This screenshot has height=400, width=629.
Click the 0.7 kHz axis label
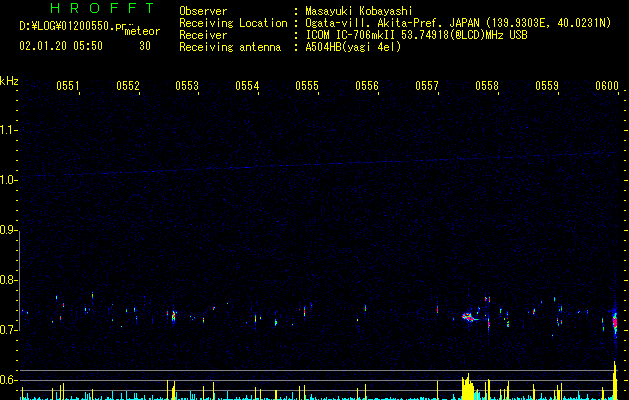click(9, 330)
